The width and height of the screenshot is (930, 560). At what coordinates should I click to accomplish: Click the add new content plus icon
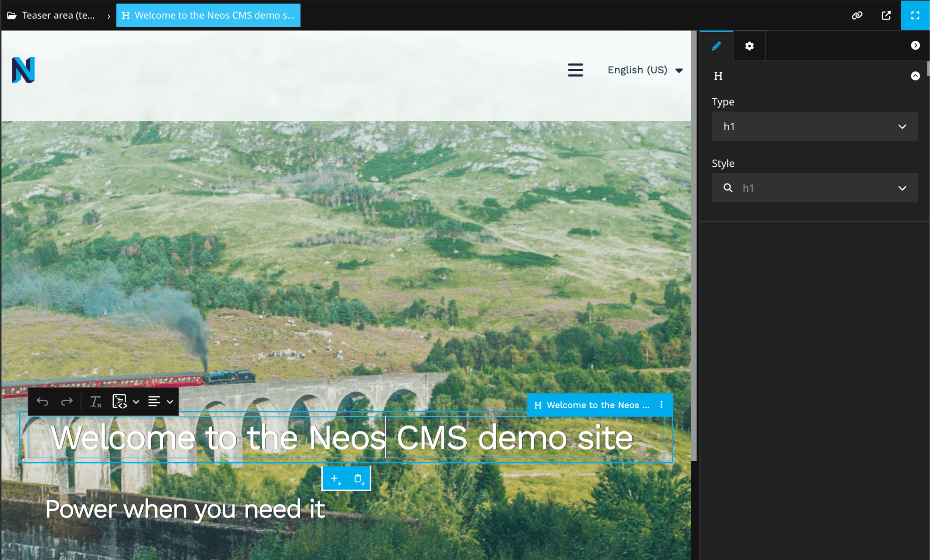335,479
